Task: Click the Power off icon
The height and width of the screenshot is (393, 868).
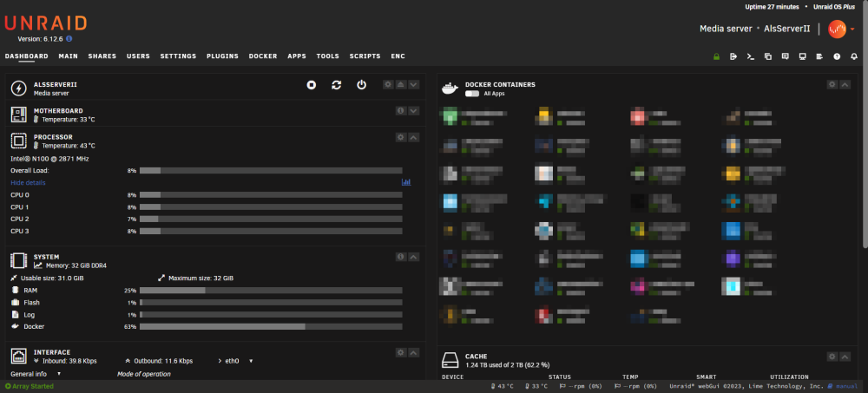Action: [361, 85]
